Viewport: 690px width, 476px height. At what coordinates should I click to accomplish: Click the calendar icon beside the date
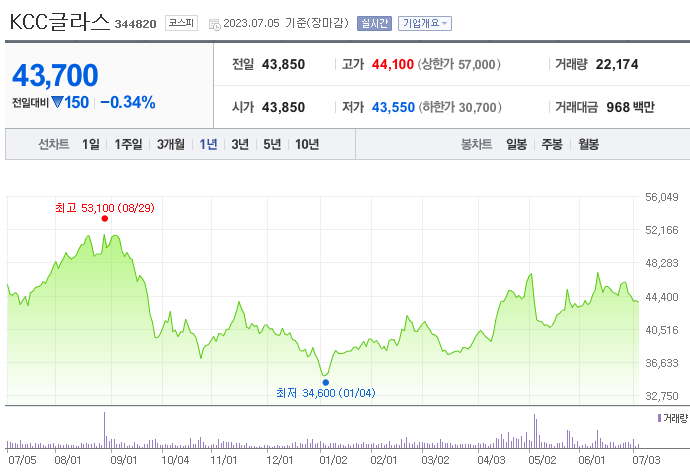pos(215,24)
